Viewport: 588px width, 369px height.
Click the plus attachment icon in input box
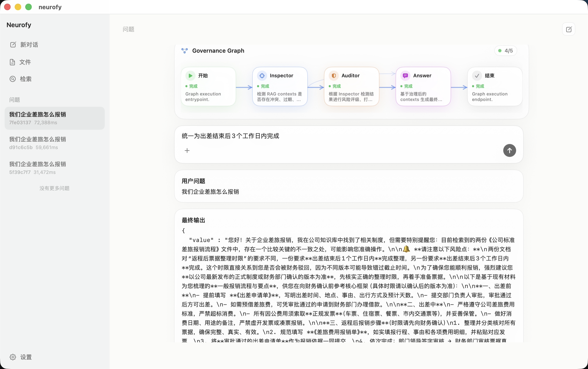[x=187, y=150]
